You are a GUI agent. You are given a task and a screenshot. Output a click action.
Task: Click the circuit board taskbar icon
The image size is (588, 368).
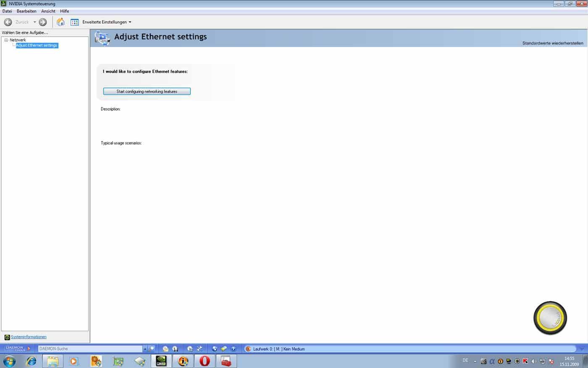pyautogui.click(x=118, y=361)
